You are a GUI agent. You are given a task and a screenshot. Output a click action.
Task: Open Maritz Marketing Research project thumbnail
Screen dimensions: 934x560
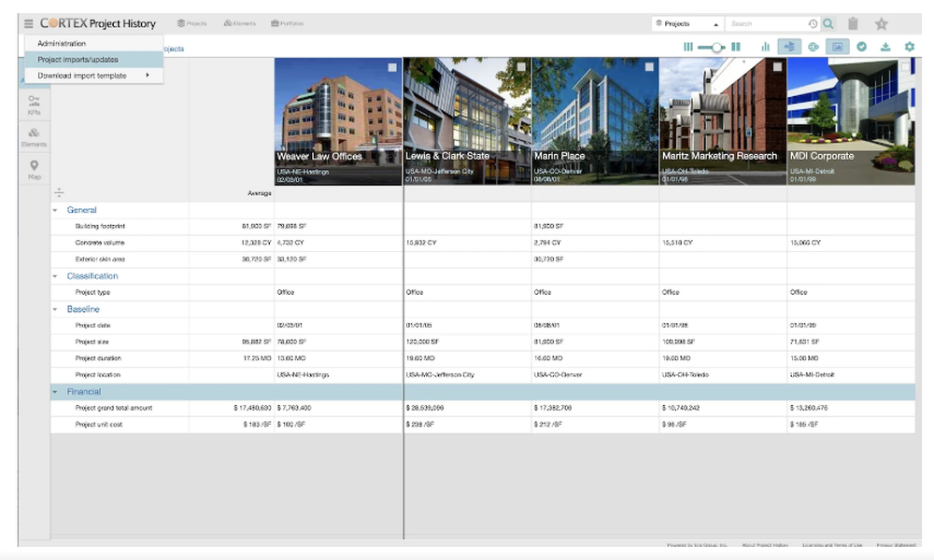pos(723,121)
